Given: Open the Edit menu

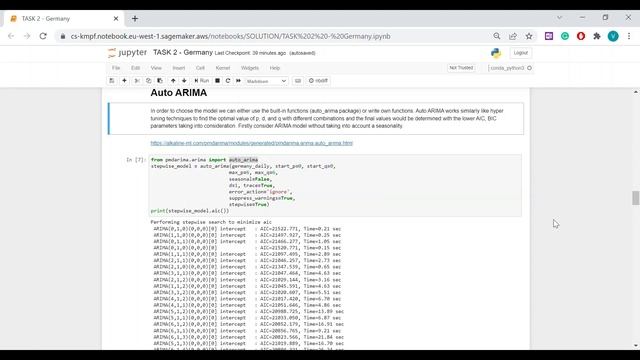Looking at the screenshot, I should point(136,68).
